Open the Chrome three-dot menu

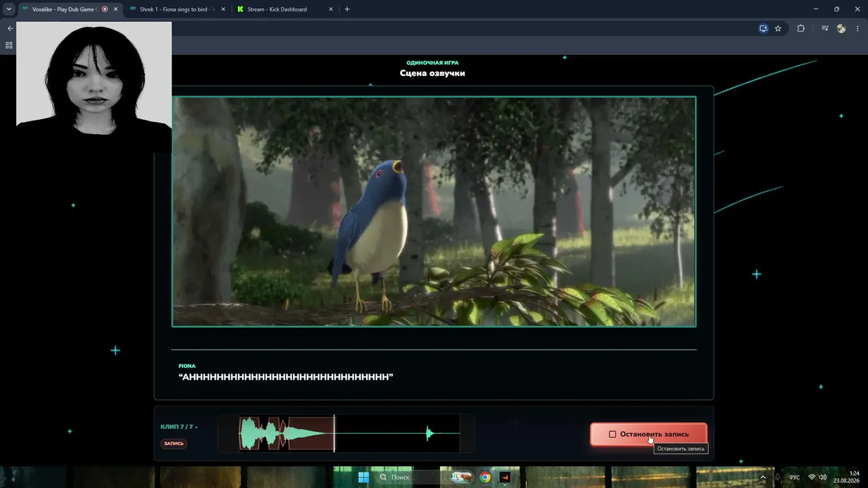point(859,28)
